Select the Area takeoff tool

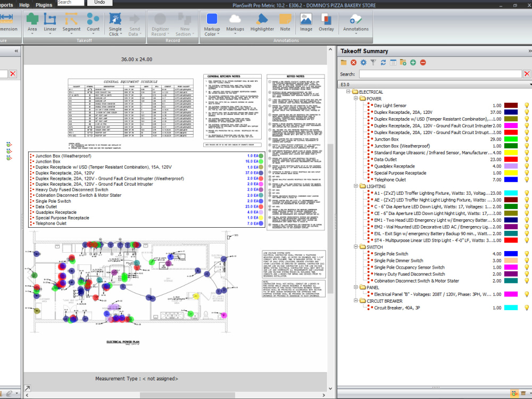point(32,23)
